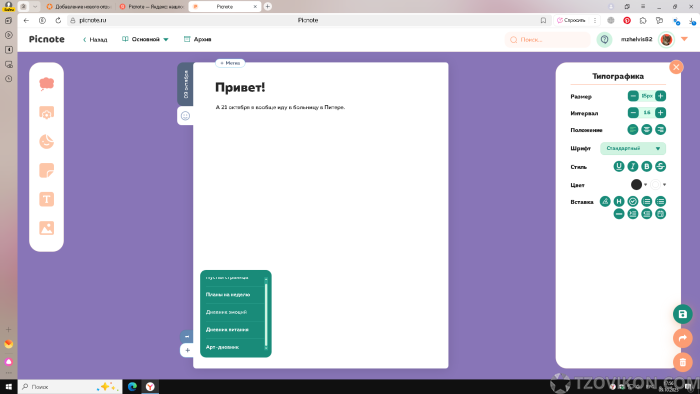Screen dimensions: 700x394
Task: Click the Привет! page heading
Action: tap(240, 87)
